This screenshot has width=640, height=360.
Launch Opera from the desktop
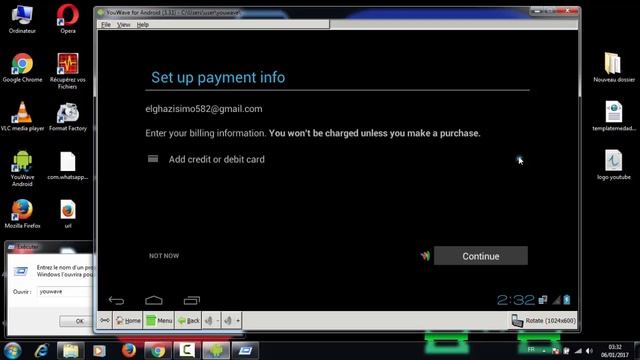click(68, 18)
